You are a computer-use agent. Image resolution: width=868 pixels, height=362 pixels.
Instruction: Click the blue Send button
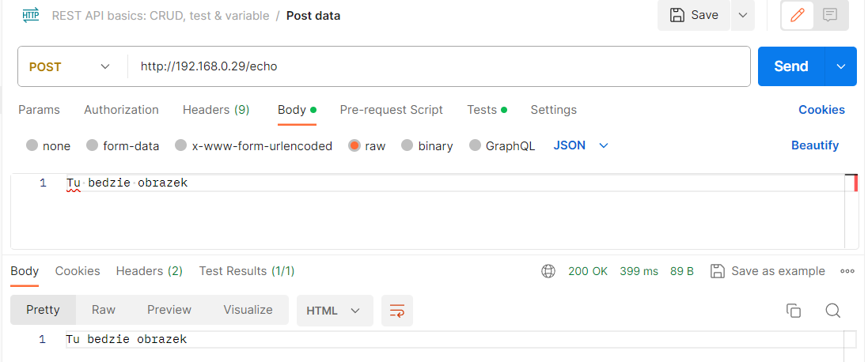pos(791,66)
